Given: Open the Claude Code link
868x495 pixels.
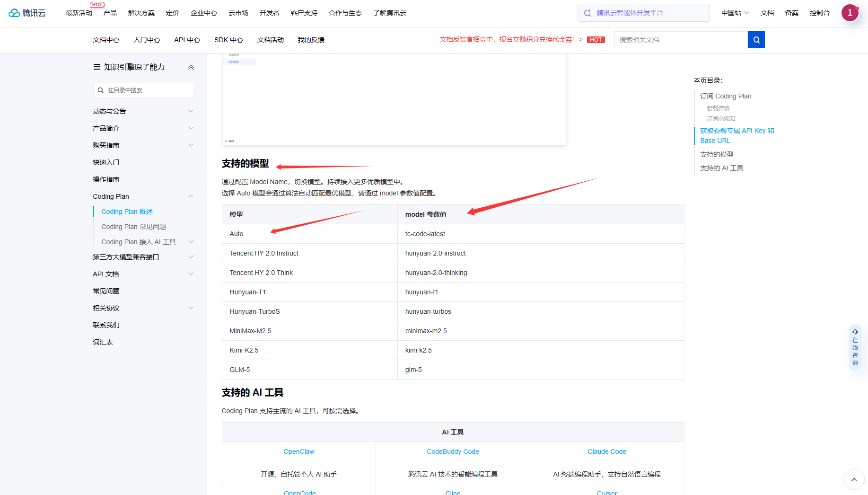Looking at the screenshot, I should click(x=606, y=451).
